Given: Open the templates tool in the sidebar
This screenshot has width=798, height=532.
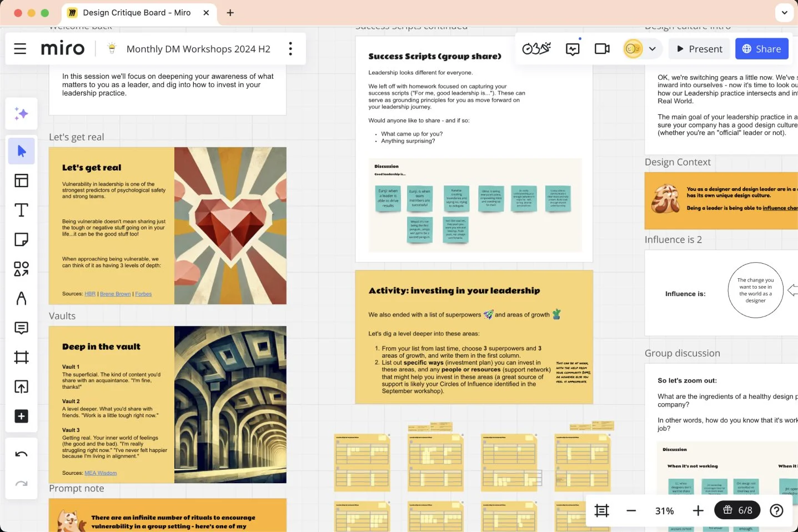Looking at the screenshot, I should (22, 180).
